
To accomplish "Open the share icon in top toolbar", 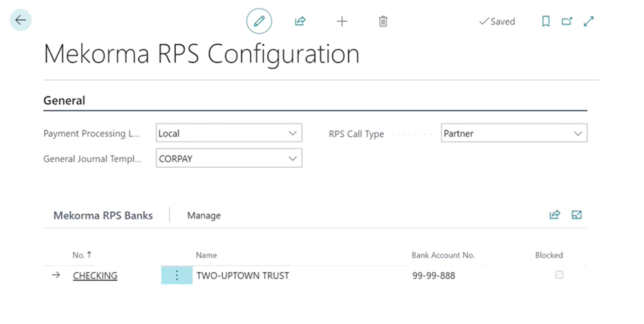I will pyautogui.click(x=300, y=21).
